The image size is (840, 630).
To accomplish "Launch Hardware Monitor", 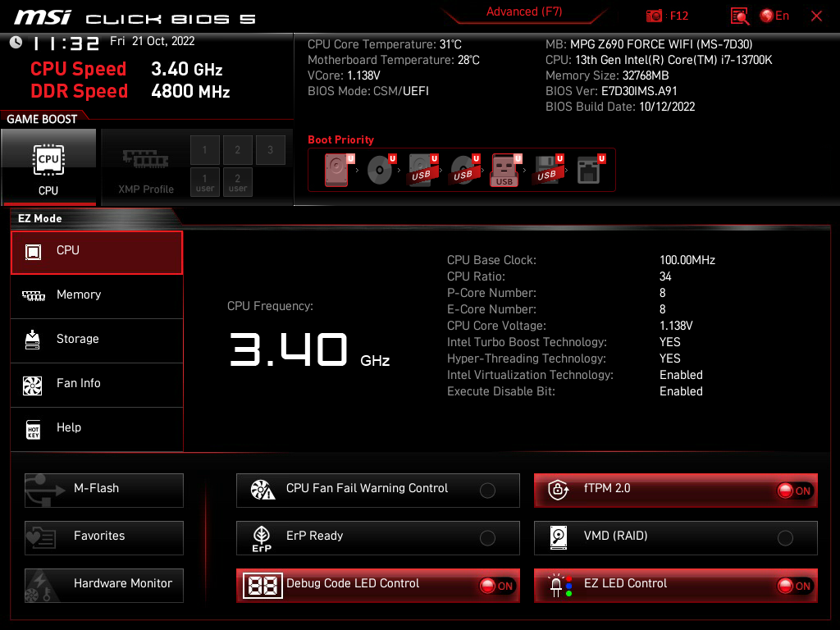I will click(104, 584).
